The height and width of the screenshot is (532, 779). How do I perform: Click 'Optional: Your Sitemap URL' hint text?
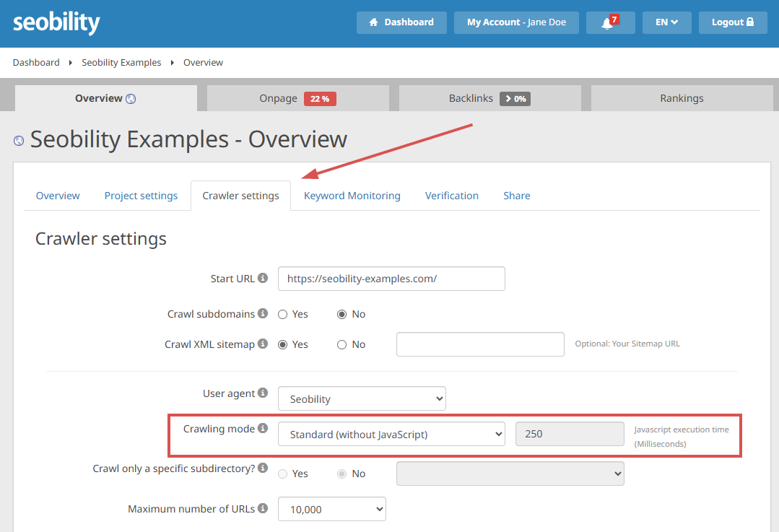click(x=627, y=344)
